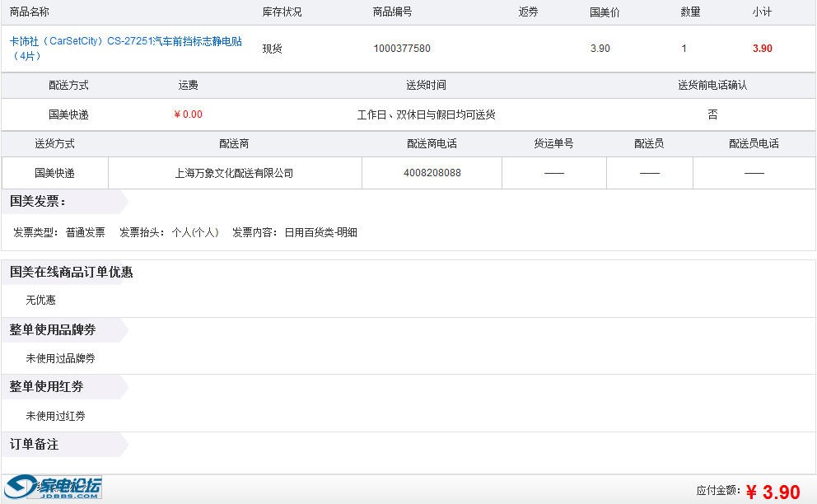The width and height of the screenshot is (817, 504).
Task: Click the 应付金额 label
Action: [718, 491]
